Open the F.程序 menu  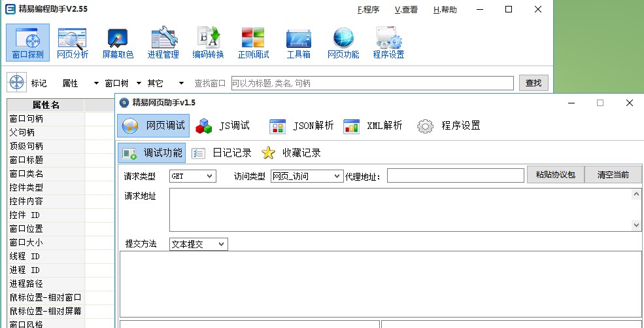coord(368,10)
